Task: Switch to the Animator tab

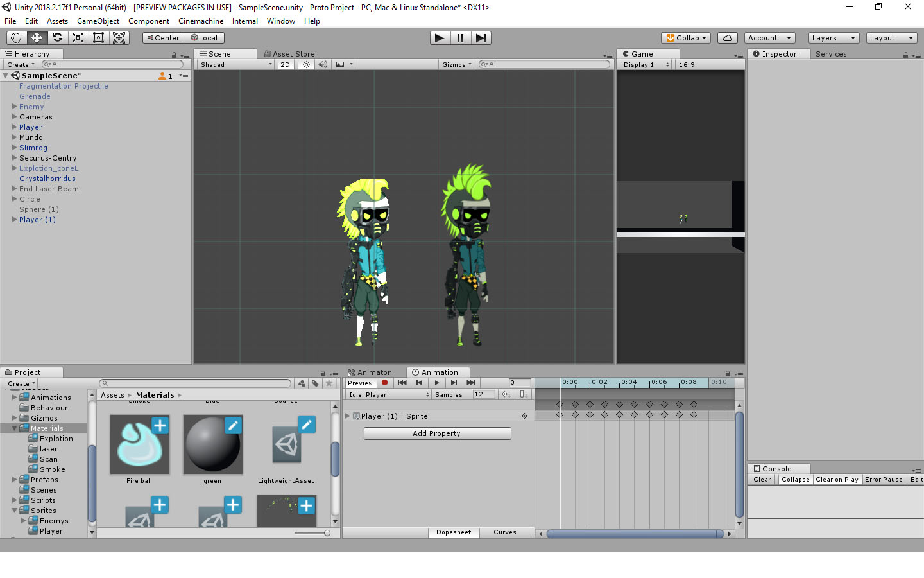Action: (369, 372)
